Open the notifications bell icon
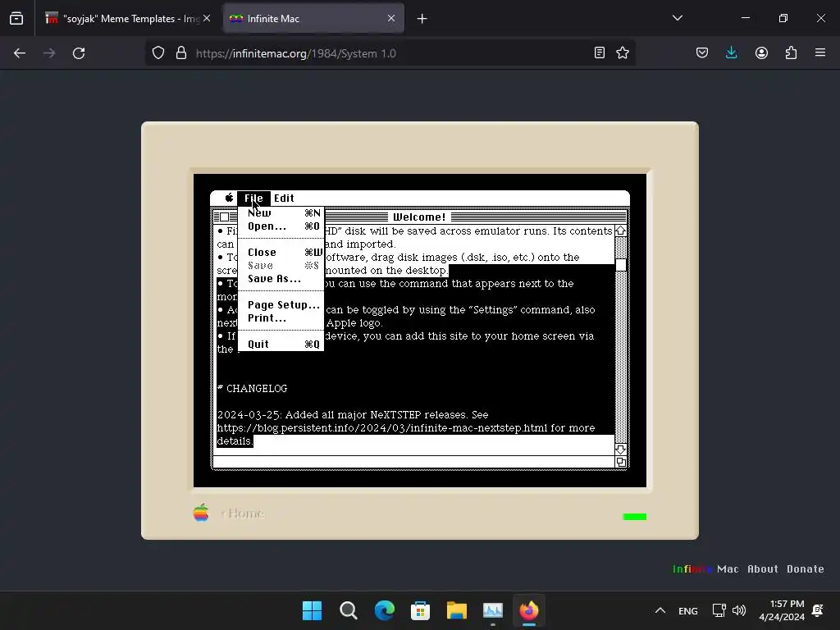Screen dimensions: 840x630 pos(818,610)
